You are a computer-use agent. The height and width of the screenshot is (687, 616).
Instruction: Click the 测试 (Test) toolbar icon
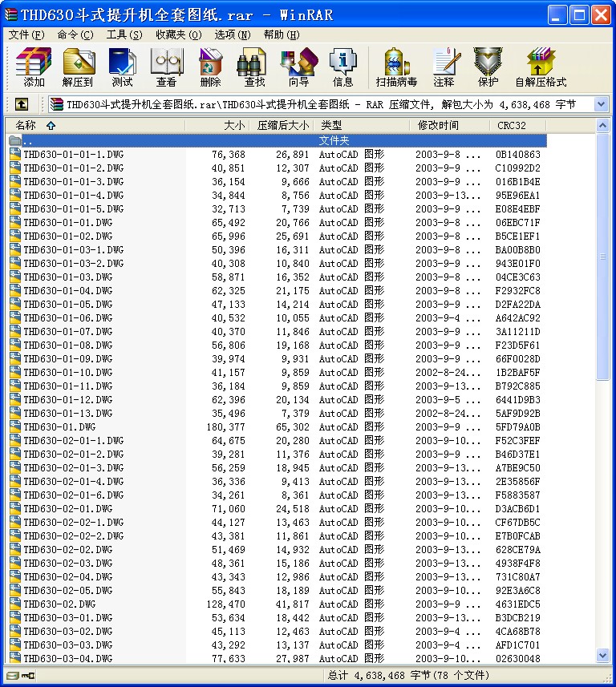pos(123,62)
